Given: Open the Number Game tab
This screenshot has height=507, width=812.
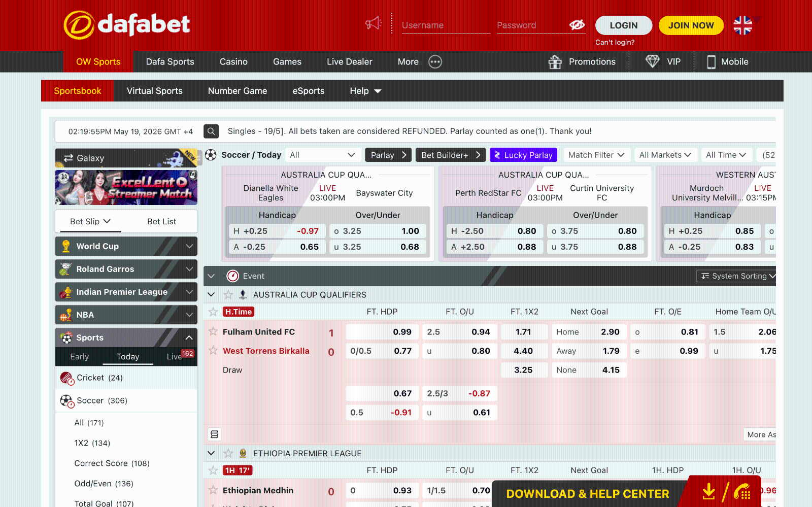Looking at the screenshot, I should [x=238, y=91].
